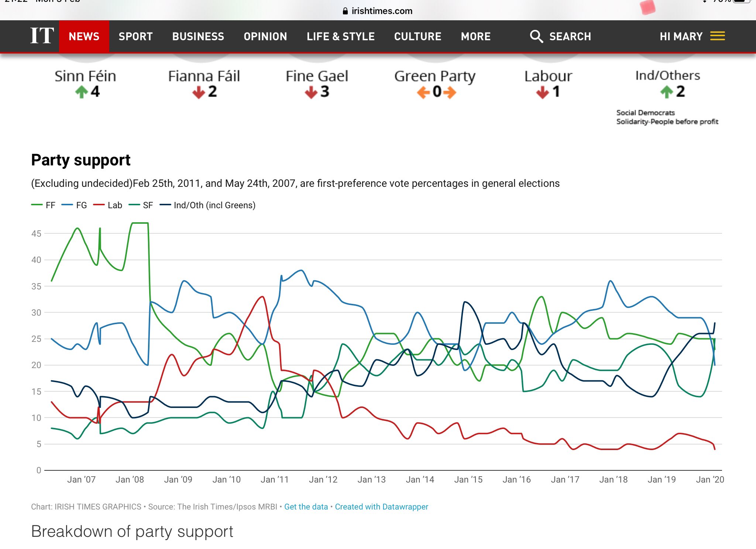Screen dimensions: 756x549
Task: Click the Labour red down arrow
Action: (543, 92)
